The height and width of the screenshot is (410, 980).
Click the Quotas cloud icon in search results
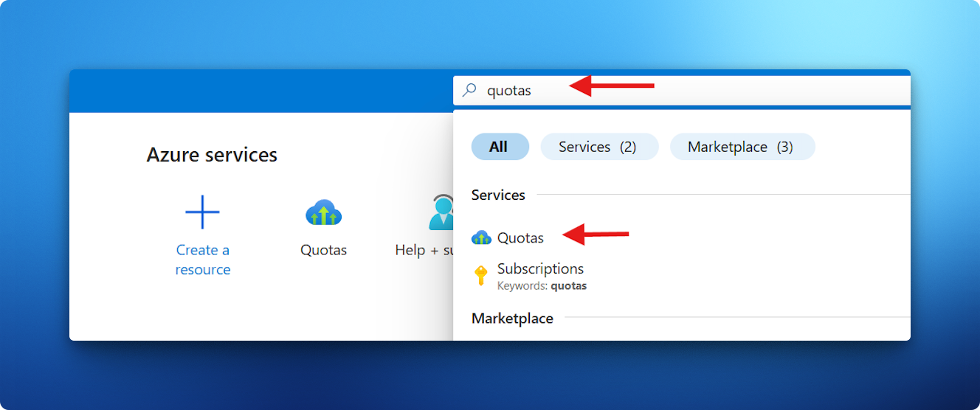point(481,237)
